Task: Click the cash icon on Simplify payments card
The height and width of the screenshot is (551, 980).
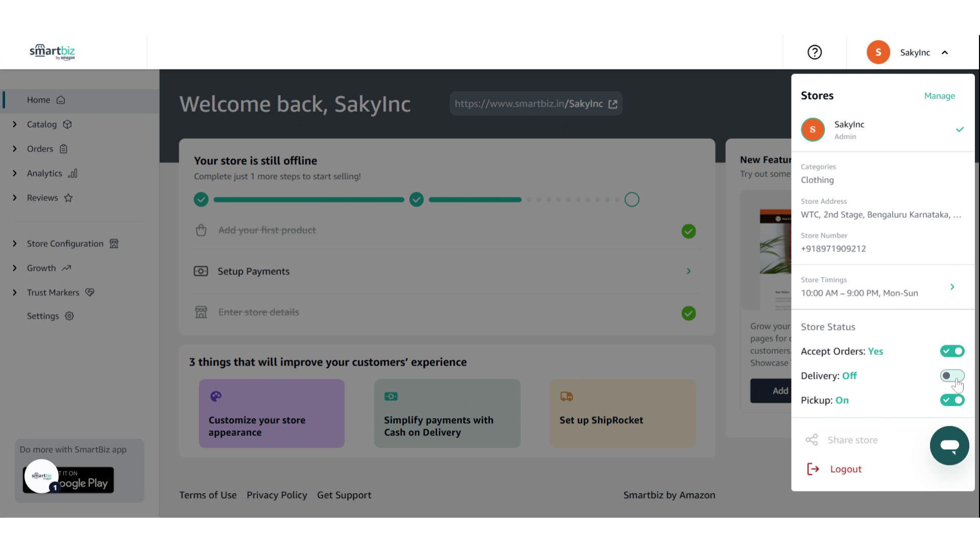Action: click(391, 396)
